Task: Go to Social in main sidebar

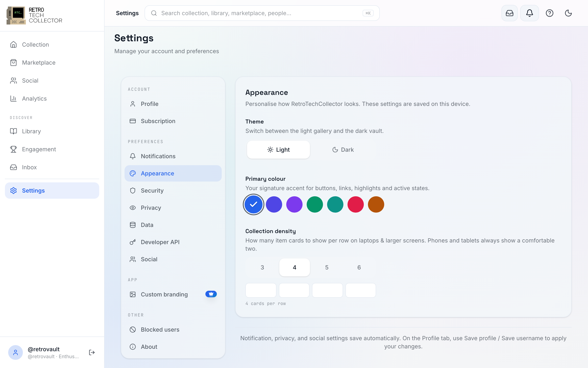Action: [52, 81]
